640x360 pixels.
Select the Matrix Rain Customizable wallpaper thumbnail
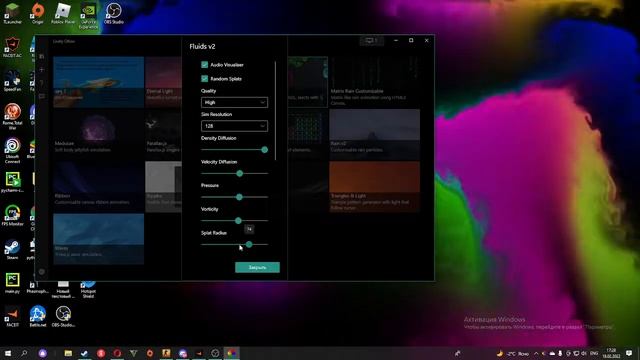pyautogui.click(x=374, y=82)
